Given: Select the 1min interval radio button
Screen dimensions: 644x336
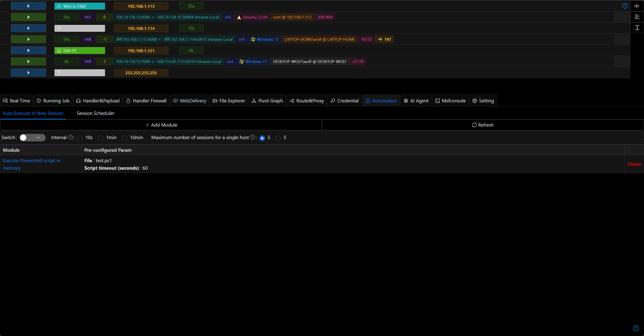Looking at the screenshot, I should point(100,138).
